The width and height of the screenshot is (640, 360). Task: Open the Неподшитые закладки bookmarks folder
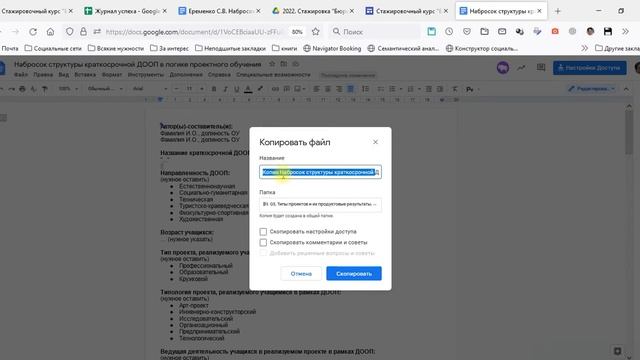(230, 48)
